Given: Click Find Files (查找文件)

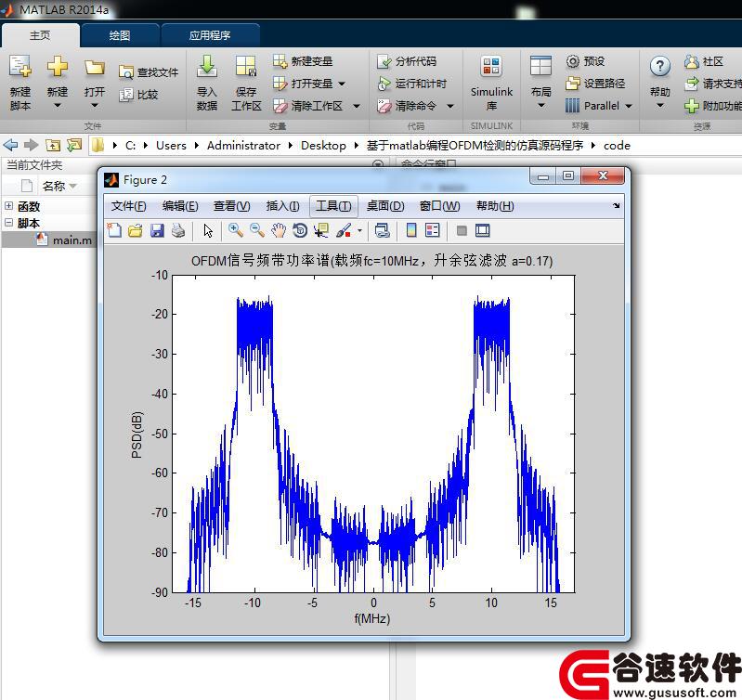Looking at the screenshot, I should (x=149, y=72).
